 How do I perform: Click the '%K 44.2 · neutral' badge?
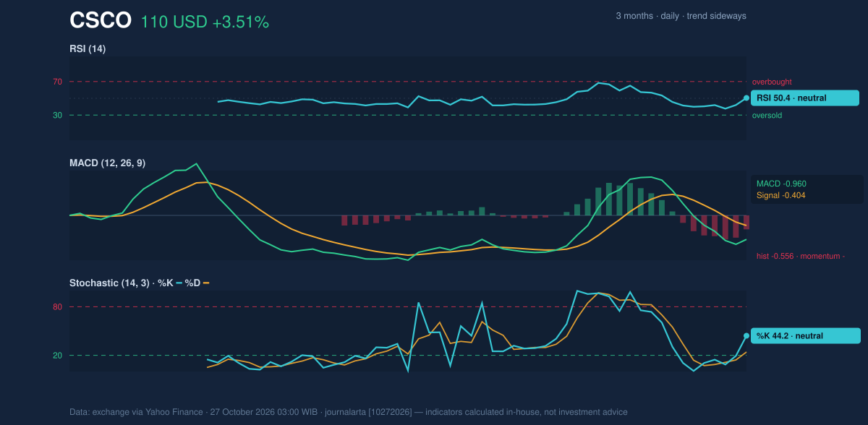point(805,335)
